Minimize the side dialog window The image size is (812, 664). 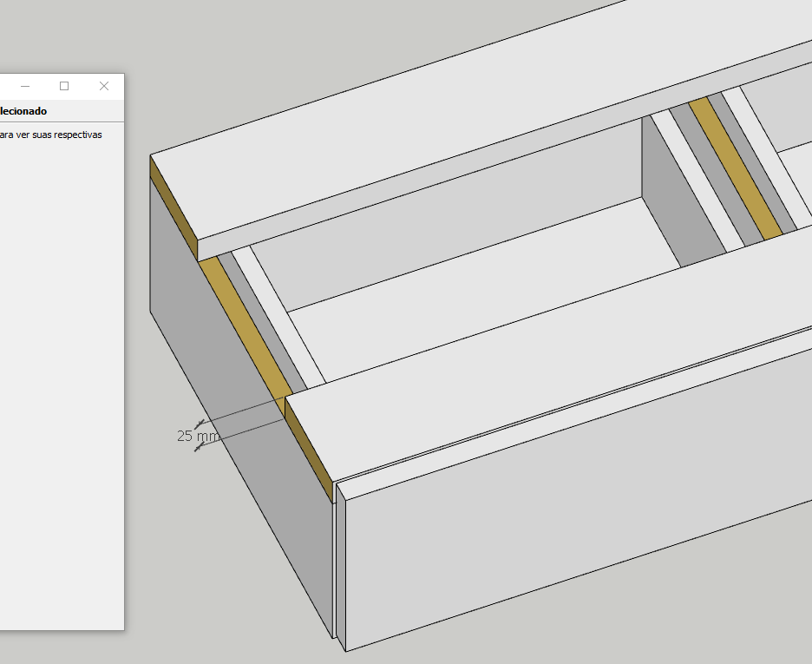coord(25,86)
